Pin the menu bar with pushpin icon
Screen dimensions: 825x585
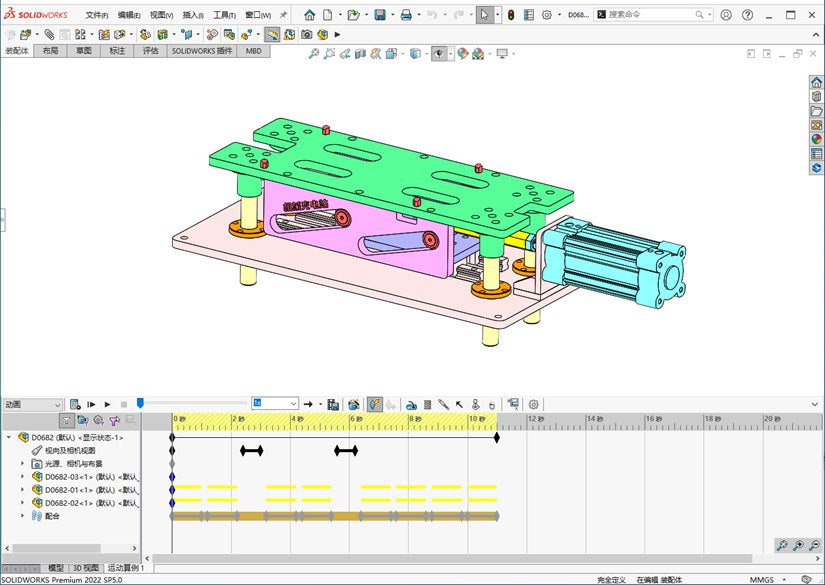[x=283, y=15]
